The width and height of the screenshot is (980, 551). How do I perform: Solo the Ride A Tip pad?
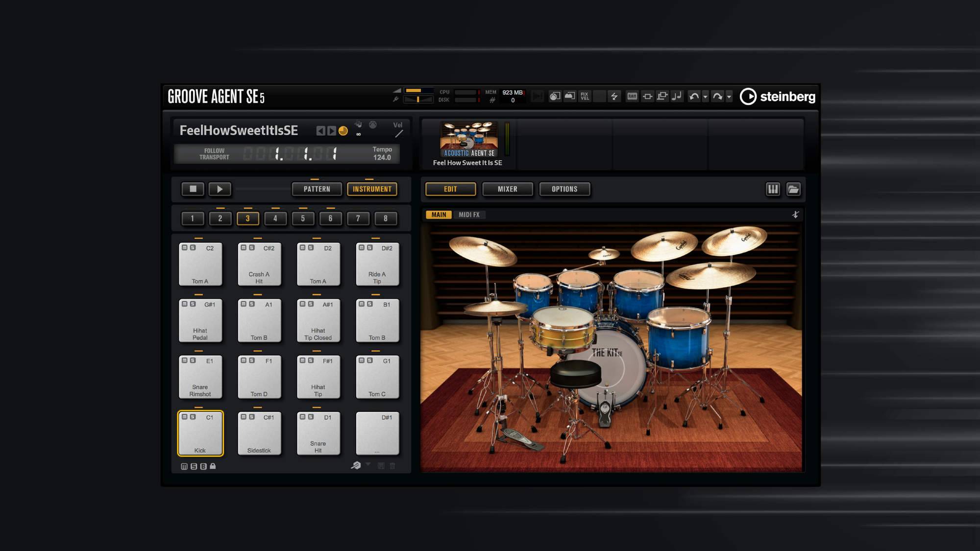click(x=370, y=248)
